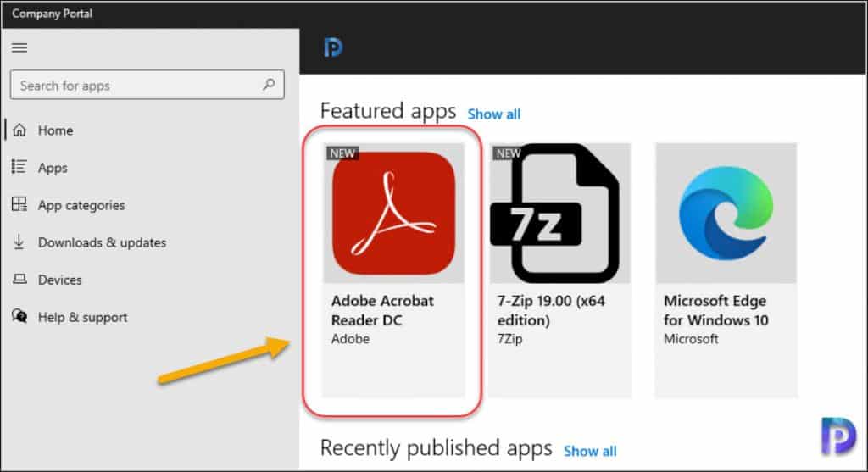Focus the Search for apps field
868x472 pixels.
(147, 85)
